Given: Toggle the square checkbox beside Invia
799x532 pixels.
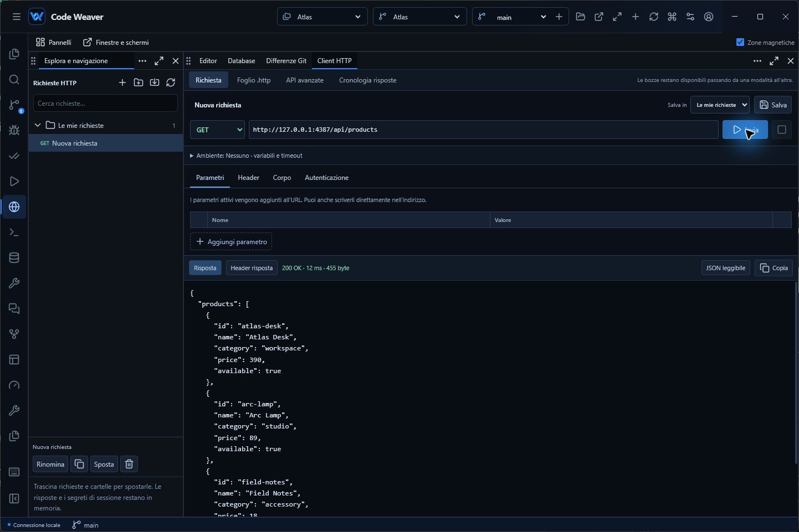Looking at the screenshot, I should [782, 130].
